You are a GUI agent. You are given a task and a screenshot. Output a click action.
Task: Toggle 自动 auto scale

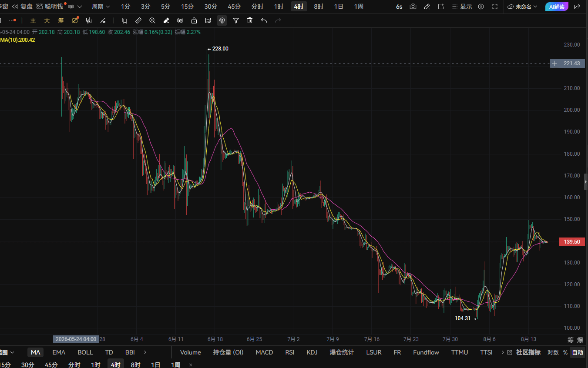pos(578,352)
